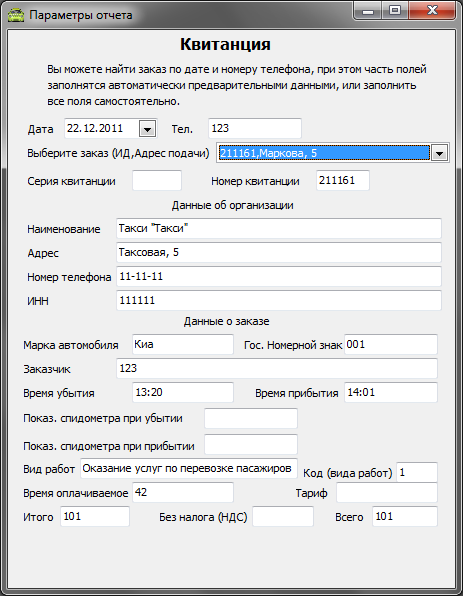Click the Время прибытия field
This screenshot has width=463, height=596.
(x=391, y=392)
